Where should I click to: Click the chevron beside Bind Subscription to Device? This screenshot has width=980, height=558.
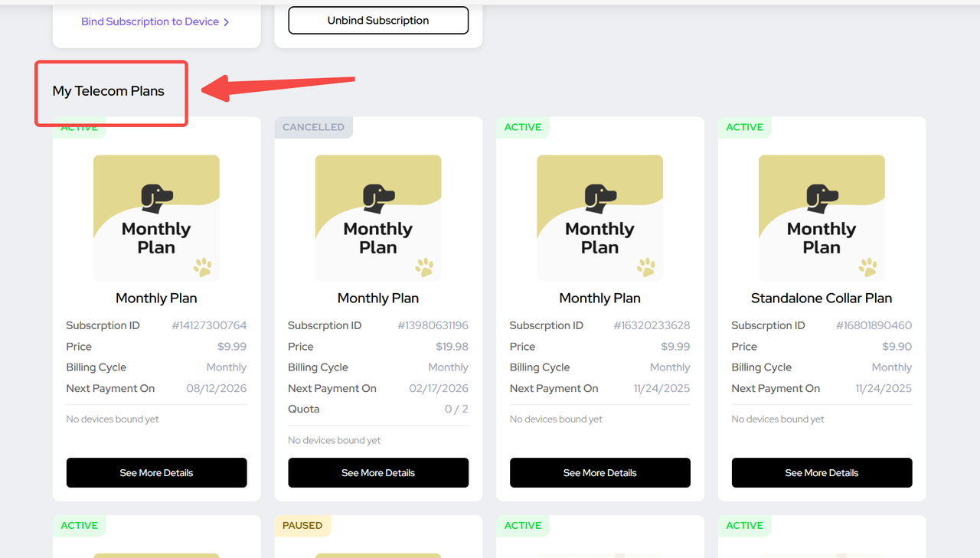pos(227,22)
